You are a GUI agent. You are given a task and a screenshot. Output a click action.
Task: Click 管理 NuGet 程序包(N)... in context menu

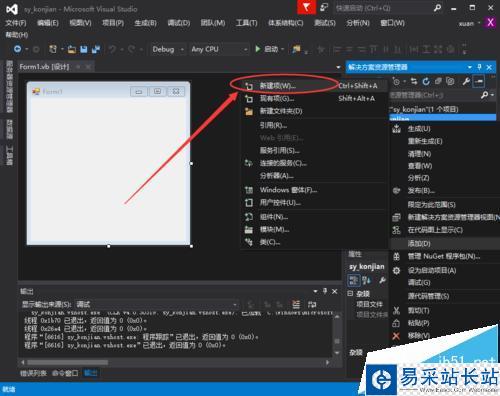pyautogui.click(x=445, y=257)
